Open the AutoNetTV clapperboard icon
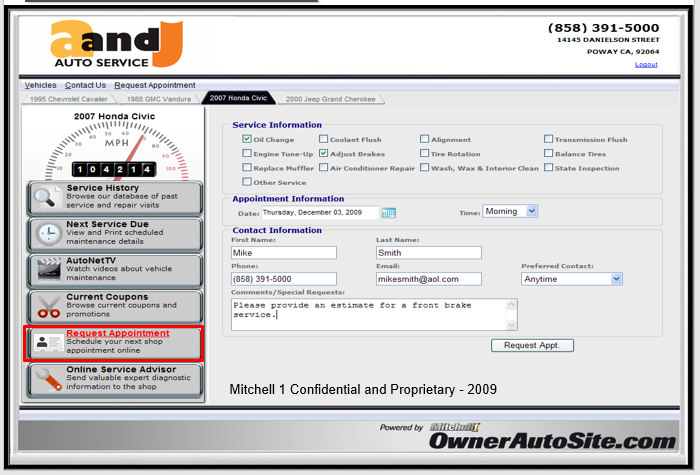 (47, 270)
